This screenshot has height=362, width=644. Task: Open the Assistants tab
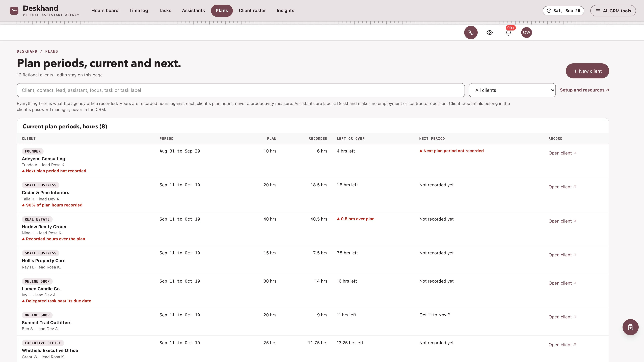(x=193, y=11)
